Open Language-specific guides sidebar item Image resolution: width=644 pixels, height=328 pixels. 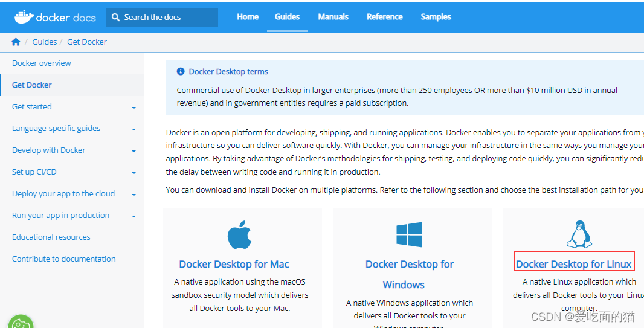pos(56,129)
